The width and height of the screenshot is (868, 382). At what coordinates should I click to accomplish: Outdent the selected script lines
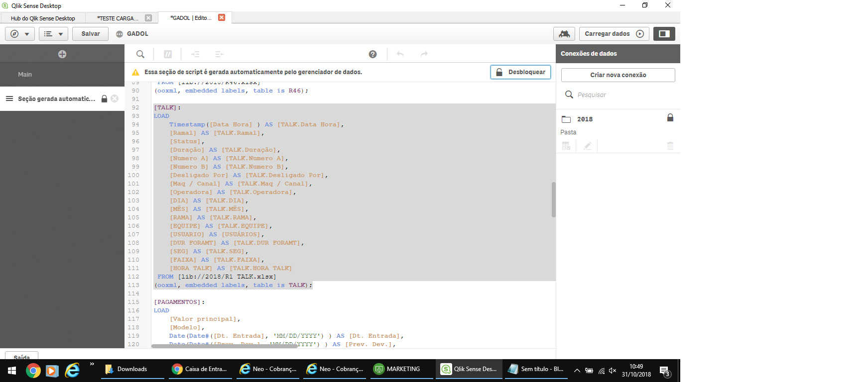[x=219, y=54]
